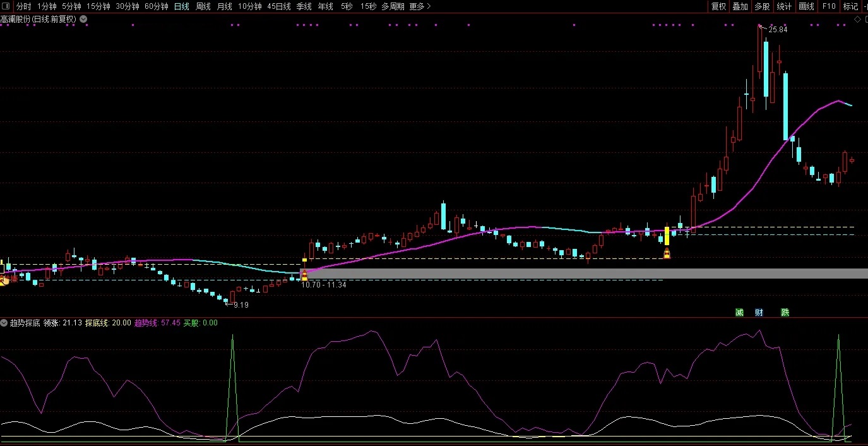Switch to the 日线 daily period tab

click(181, 6)
